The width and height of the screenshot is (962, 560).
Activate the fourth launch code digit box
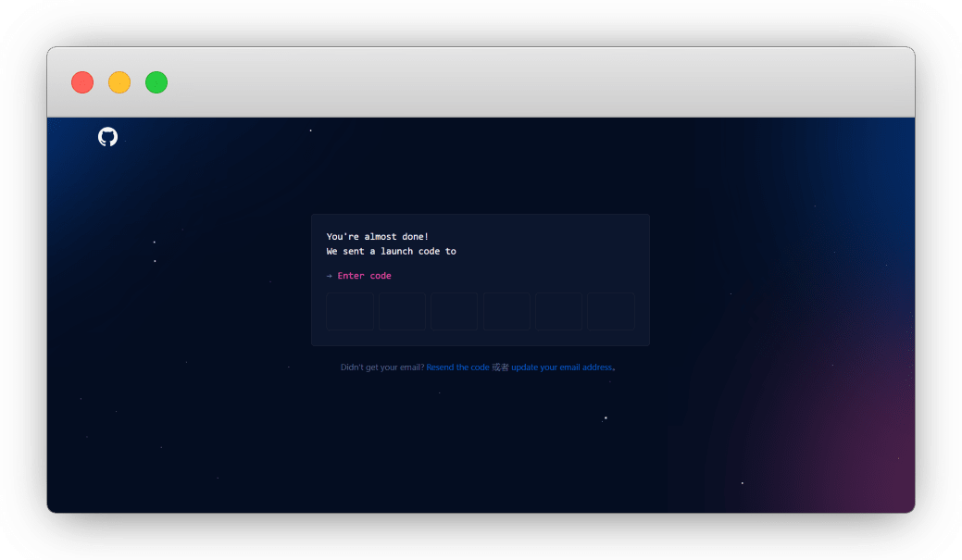(x=506, y=311)
